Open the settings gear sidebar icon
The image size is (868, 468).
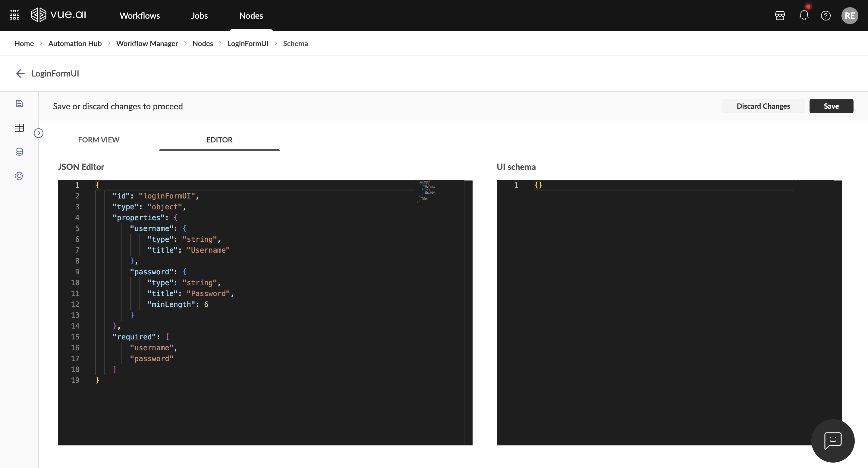pos(19,176)
